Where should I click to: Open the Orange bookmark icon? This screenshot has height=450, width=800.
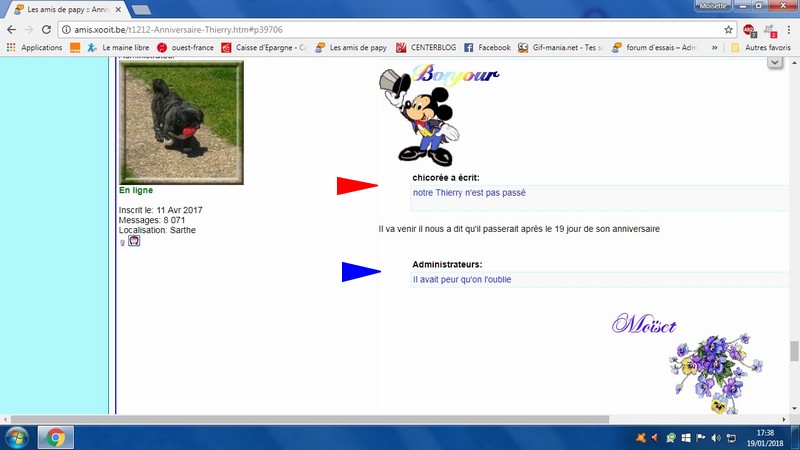pos(75,47)
